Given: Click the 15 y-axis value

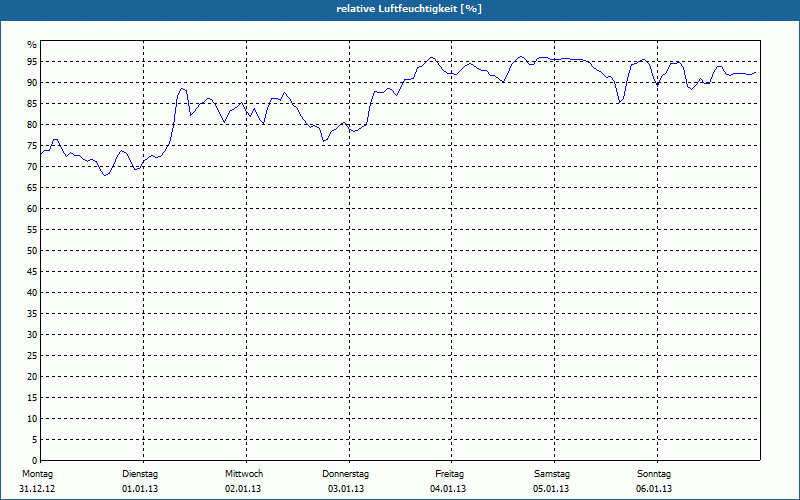Looking at the screenshot, I should point(32,398).
